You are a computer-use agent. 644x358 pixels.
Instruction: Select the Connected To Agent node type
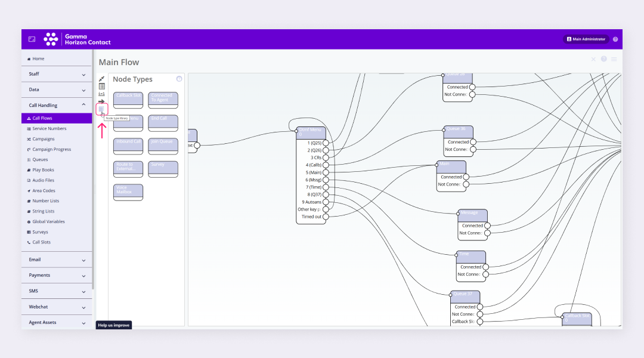click(x=163, y=100)
